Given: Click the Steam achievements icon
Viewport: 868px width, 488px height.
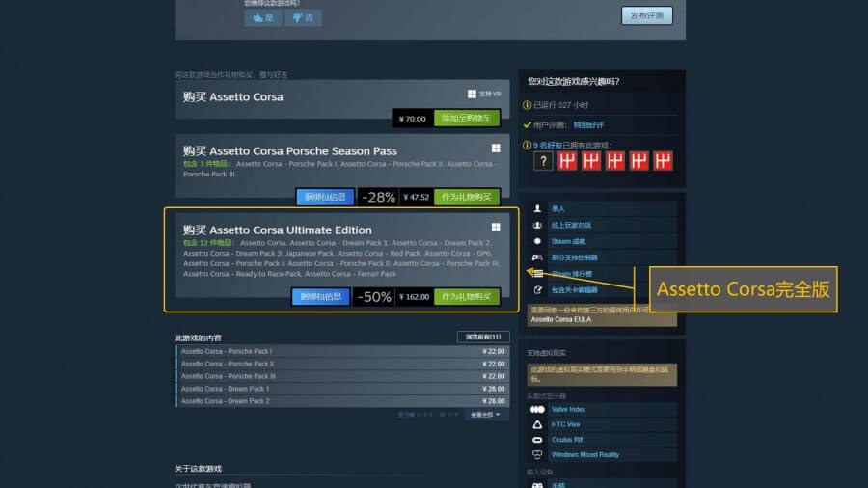Looking at the screenshot, I should tap(537, 241).
